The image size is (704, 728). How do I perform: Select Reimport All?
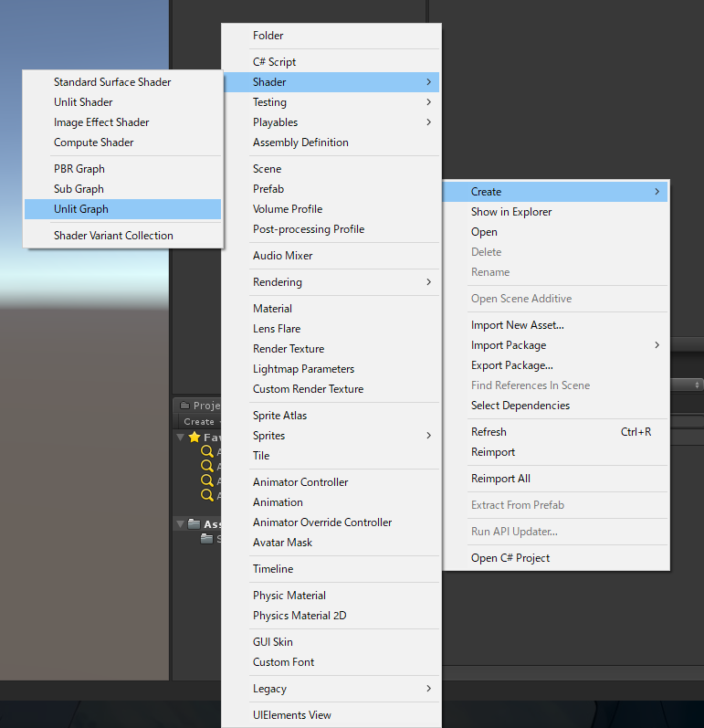(x=556, y=479)
